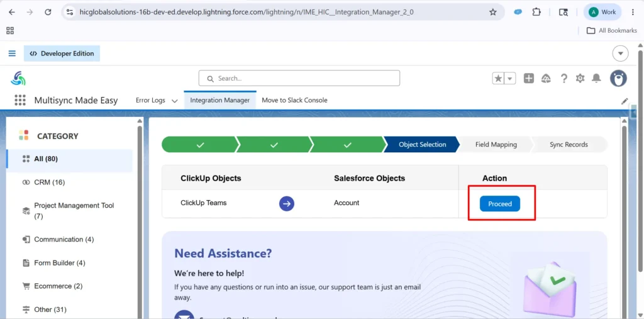This screenshot has height=319, width=644.
Task: Click the Developer Edition badge
Action: click(x=62, y=53)
